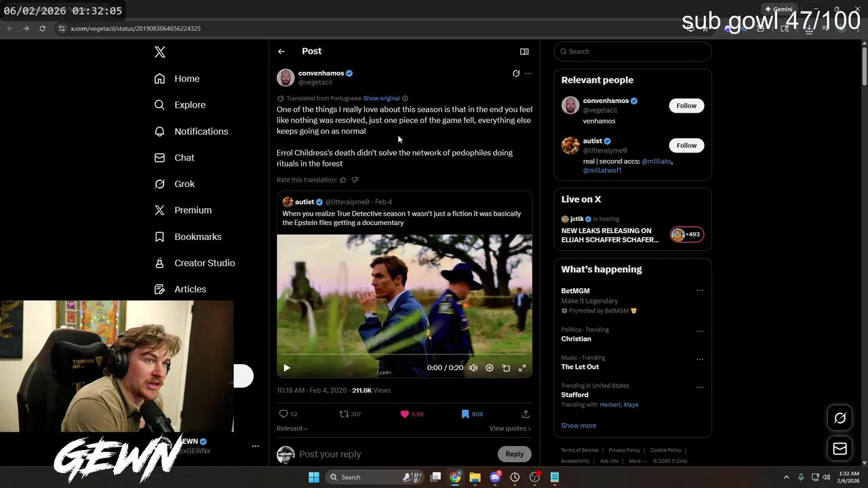Click Show more under What's happening
Screen dimensions: 868x488
[x=578, y=426]
